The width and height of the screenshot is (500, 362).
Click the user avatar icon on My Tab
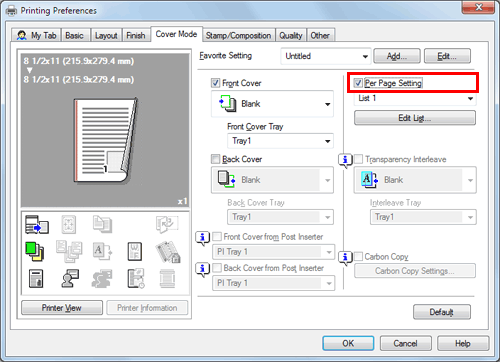coord(22,35)
